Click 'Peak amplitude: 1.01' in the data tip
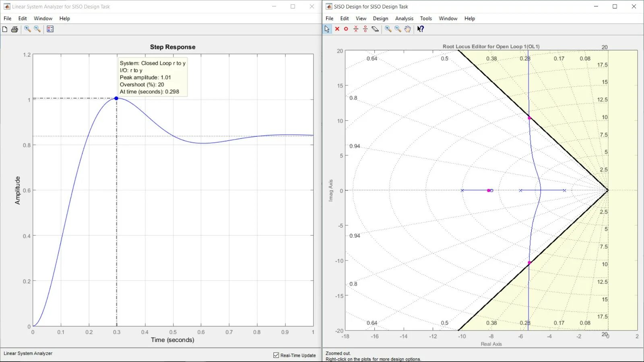 (145, 78)
